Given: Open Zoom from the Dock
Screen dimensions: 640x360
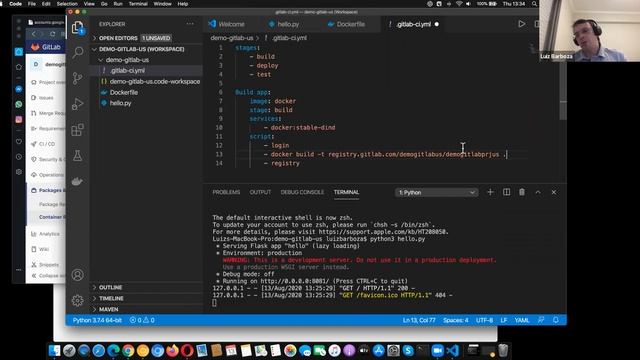Looking at the screenshot, I should pyautogui.click(x=437, y=351).
